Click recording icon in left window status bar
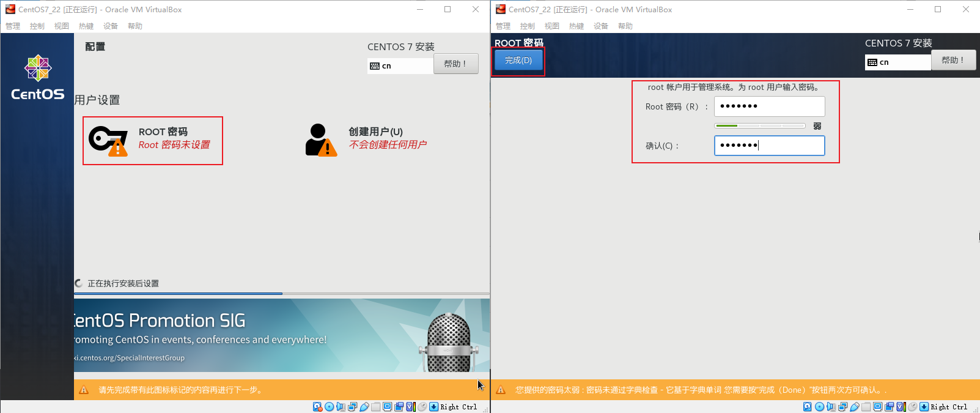The width and height of the screenshot is (980, 413). 399,407
